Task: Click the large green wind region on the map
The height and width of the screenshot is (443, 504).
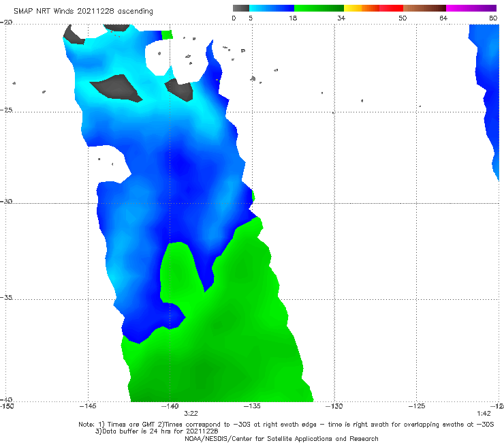Action: coord(225,338)
